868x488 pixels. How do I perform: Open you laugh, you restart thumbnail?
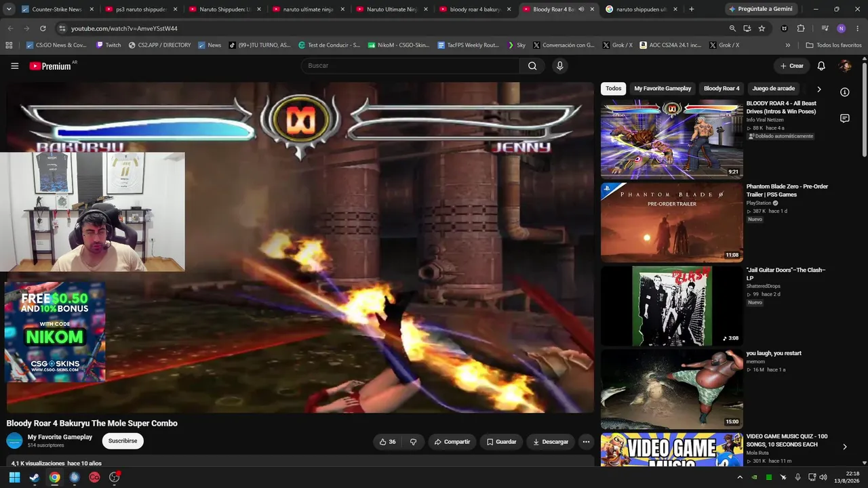click(672, 389)
